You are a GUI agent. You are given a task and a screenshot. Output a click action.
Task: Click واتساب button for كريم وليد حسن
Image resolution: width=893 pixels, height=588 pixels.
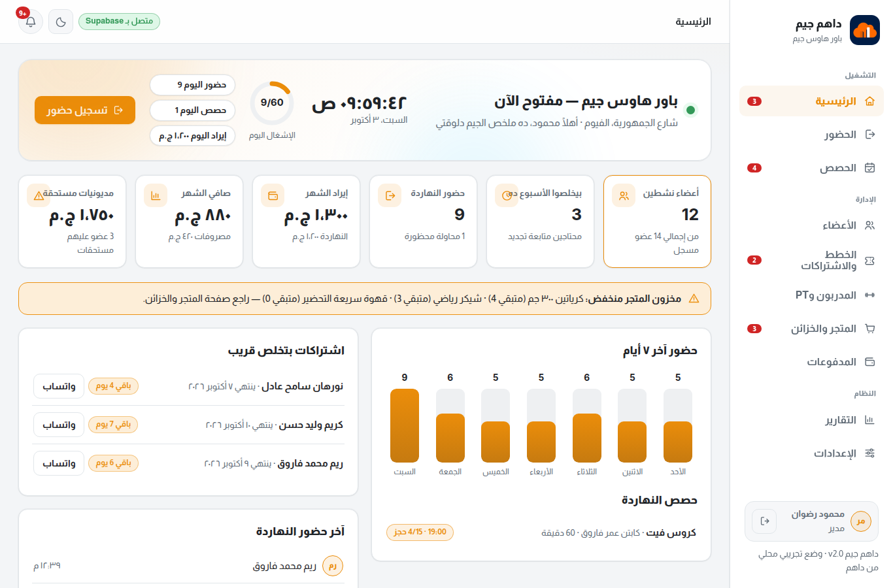point(59,425)
